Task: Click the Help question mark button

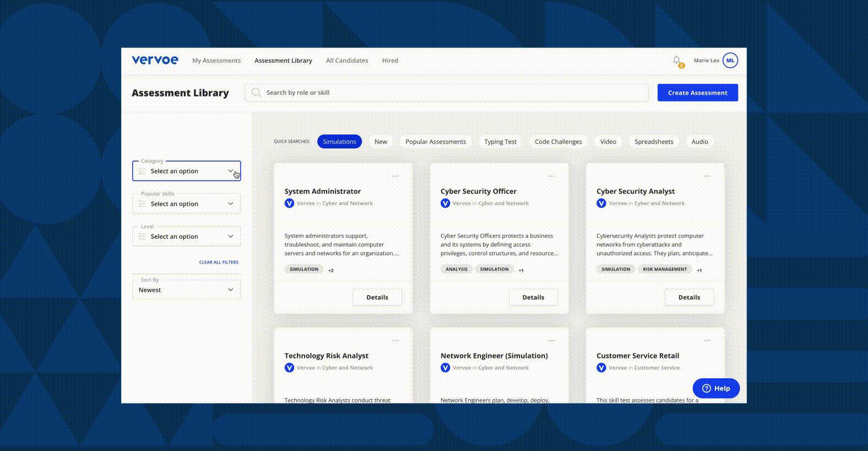Action: (716, 388)
